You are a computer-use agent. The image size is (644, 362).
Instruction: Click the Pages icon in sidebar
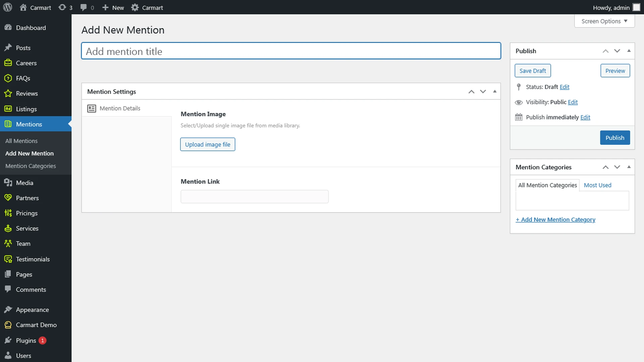tap(8, 274)
